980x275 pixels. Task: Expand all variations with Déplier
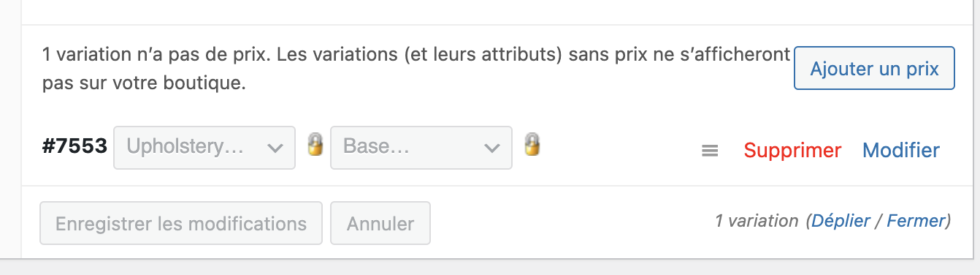pos(841,222)
